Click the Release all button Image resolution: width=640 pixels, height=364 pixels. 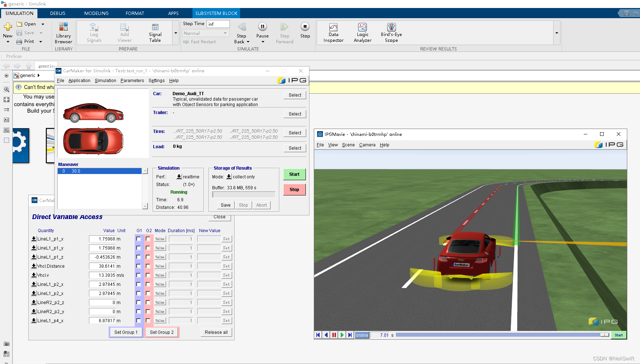216,332
